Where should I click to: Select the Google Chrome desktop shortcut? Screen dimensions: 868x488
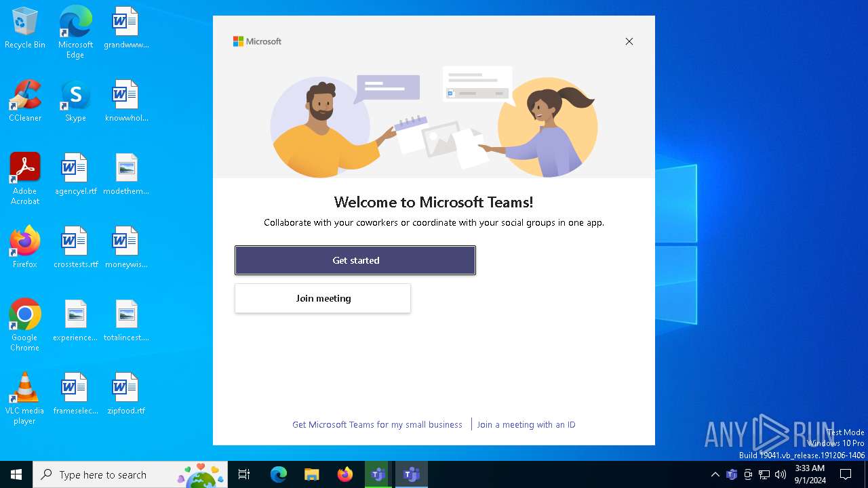click(25, 325)
